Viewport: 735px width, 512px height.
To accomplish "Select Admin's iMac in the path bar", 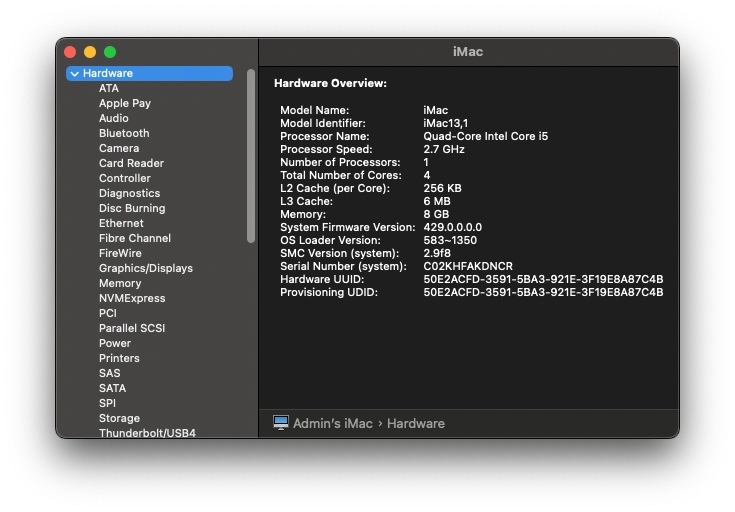I will click(333, 423).
